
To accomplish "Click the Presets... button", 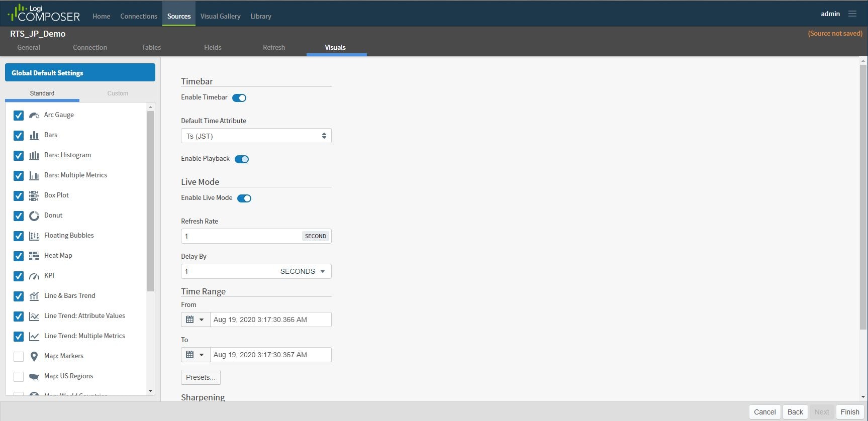I will 201,377.
